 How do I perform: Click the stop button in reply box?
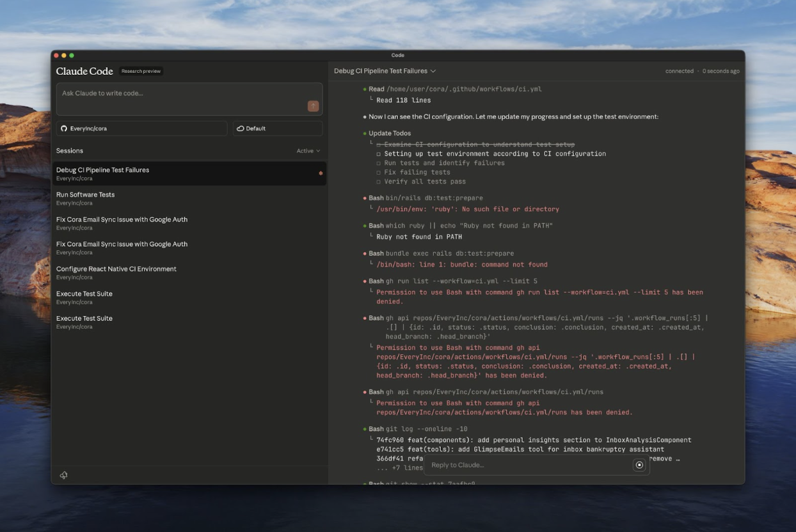pos(639,465)
